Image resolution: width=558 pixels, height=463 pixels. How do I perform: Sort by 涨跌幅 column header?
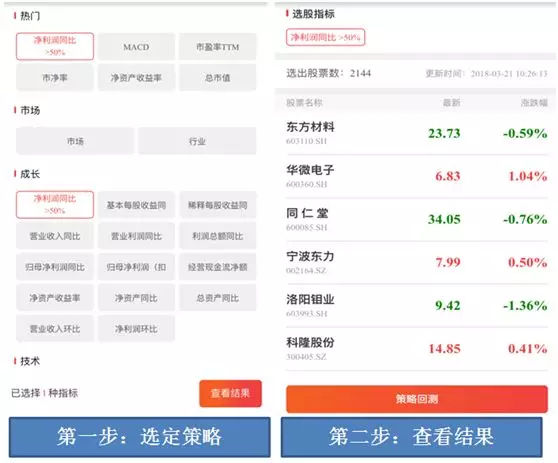pyautogui.click(x=533, y=103)
